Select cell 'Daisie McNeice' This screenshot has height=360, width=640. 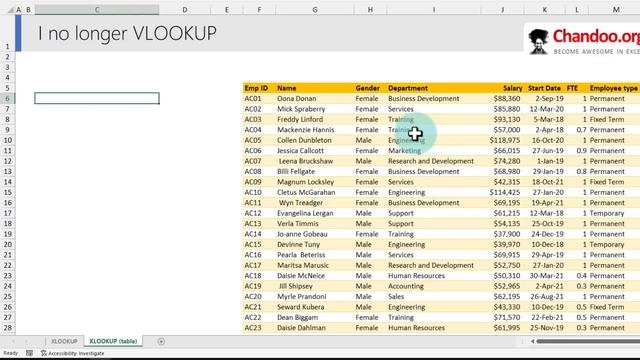pyautogui.click(x=315, y=276)
